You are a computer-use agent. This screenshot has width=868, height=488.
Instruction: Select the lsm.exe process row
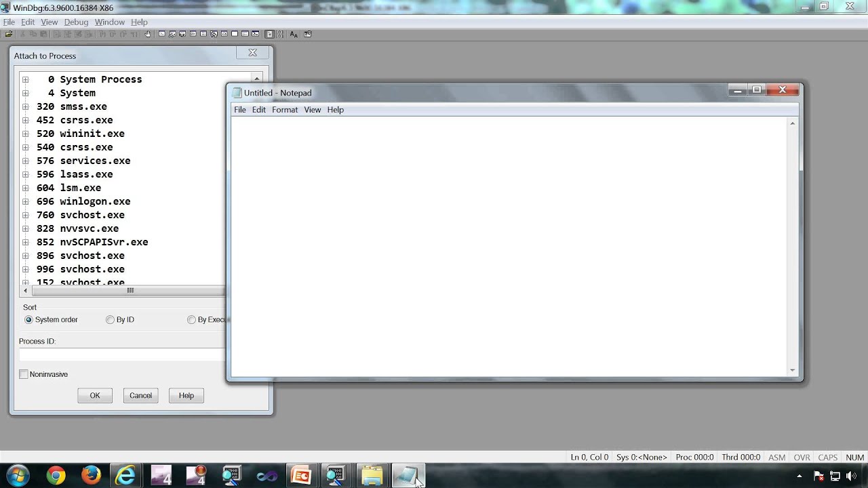pyautogui.click(x=68, y=188)
